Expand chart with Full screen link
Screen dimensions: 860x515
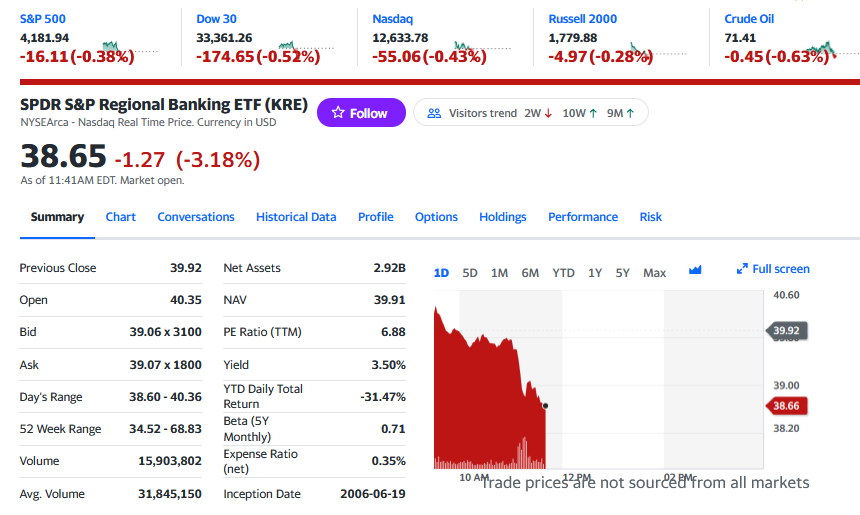pos(773,269)
